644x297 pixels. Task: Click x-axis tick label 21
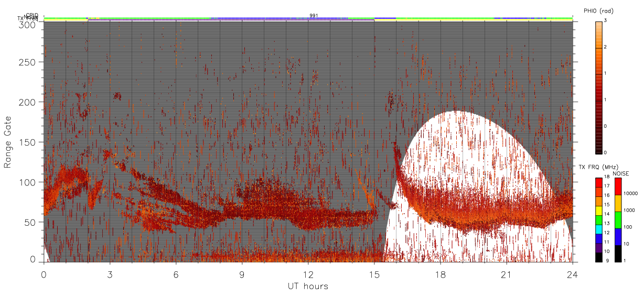[x=507, y=274]
